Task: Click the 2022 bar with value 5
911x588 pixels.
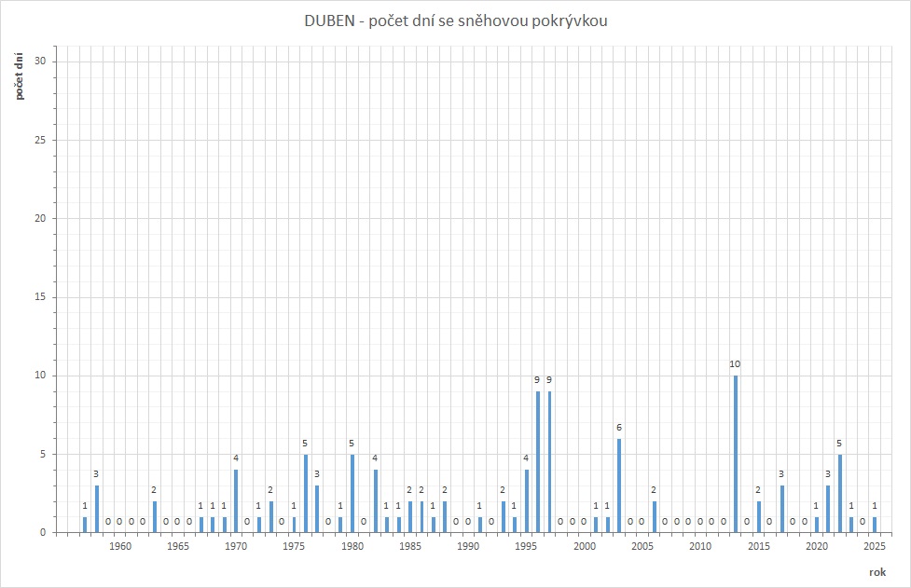Action: [x=839, y=493]
